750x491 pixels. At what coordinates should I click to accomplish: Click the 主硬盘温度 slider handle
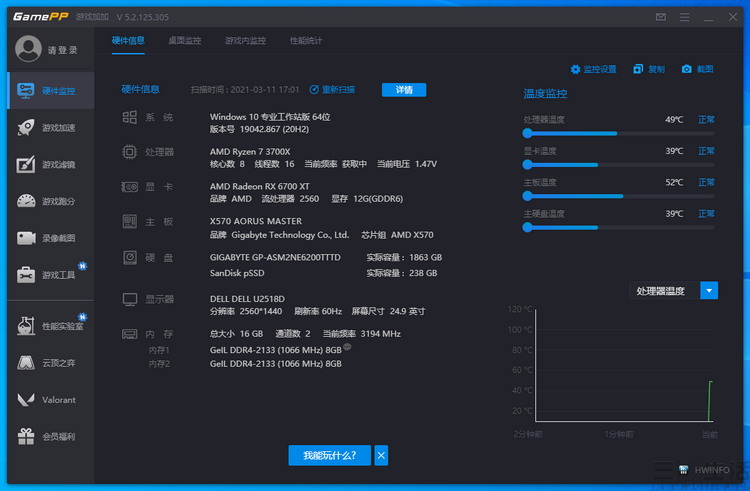pos(527,228)
